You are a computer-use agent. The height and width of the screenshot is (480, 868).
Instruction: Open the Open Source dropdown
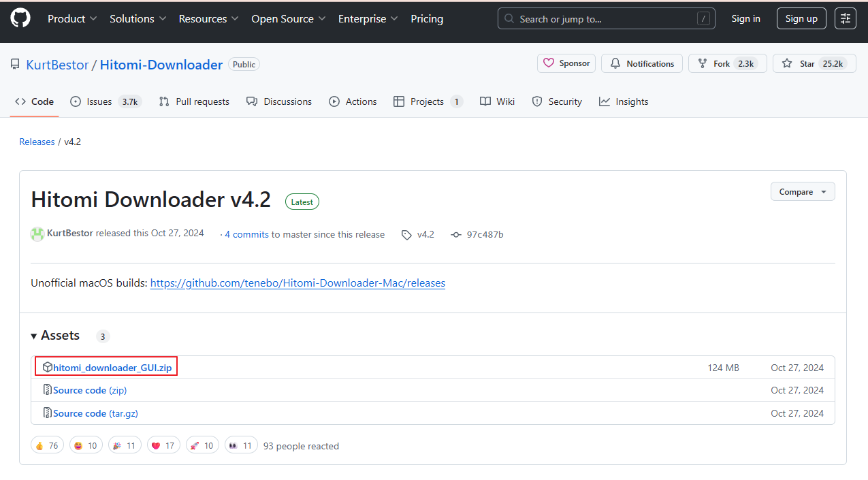pyautogui.click(x=289, y=19)
